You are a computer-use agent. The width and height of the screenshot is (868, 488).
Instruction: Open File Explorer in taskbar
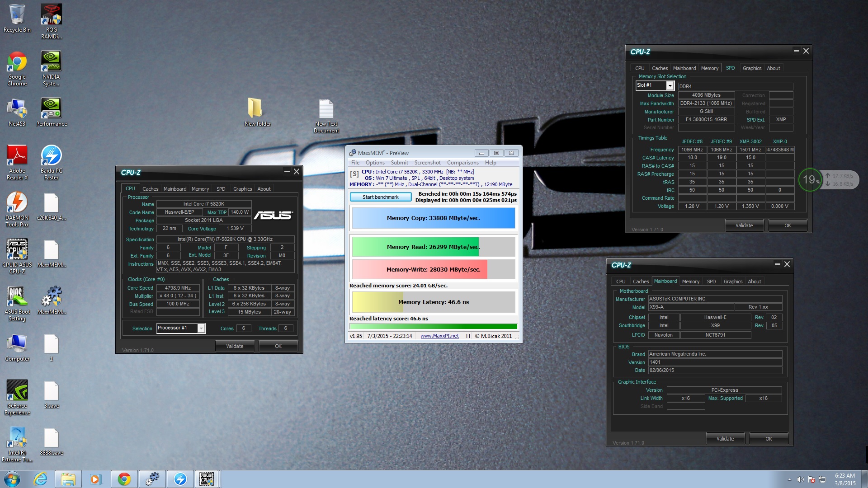[68, 479]
